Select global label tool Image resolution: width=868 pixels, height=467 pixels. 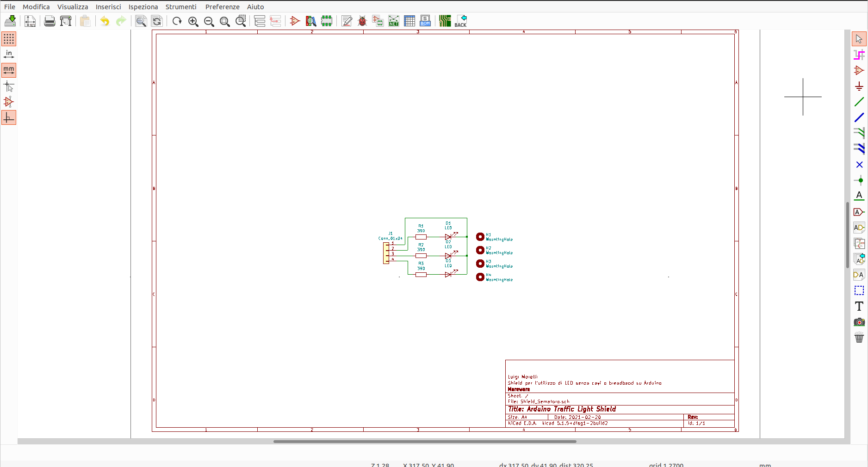point(859,212)
